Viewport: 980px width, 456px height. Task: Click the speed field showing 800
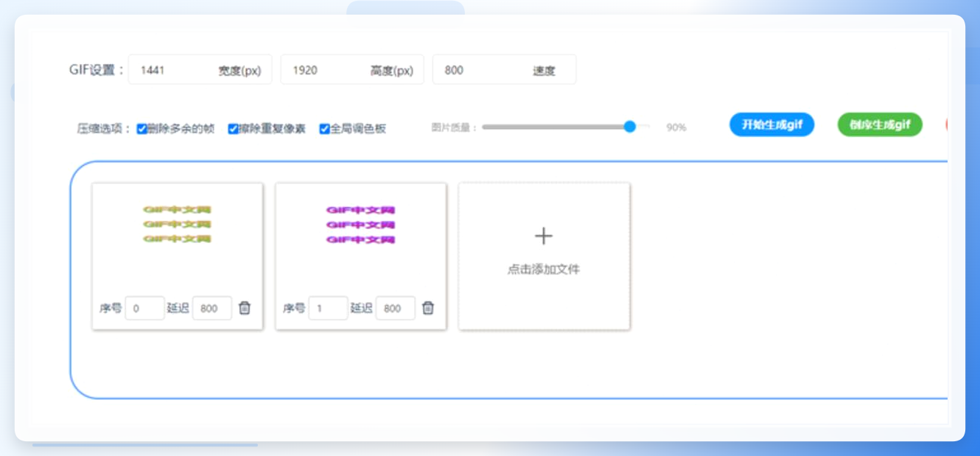504,70
